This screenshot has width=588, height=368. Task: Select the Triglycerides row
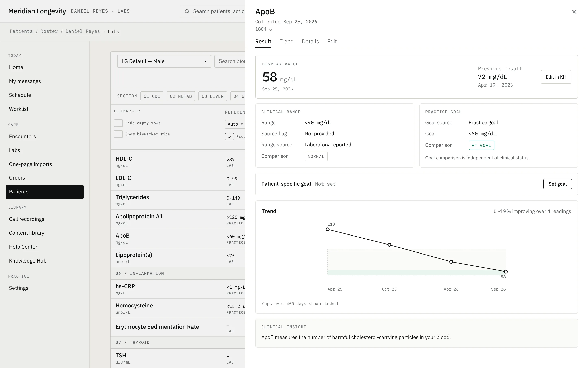coord(178,200)
